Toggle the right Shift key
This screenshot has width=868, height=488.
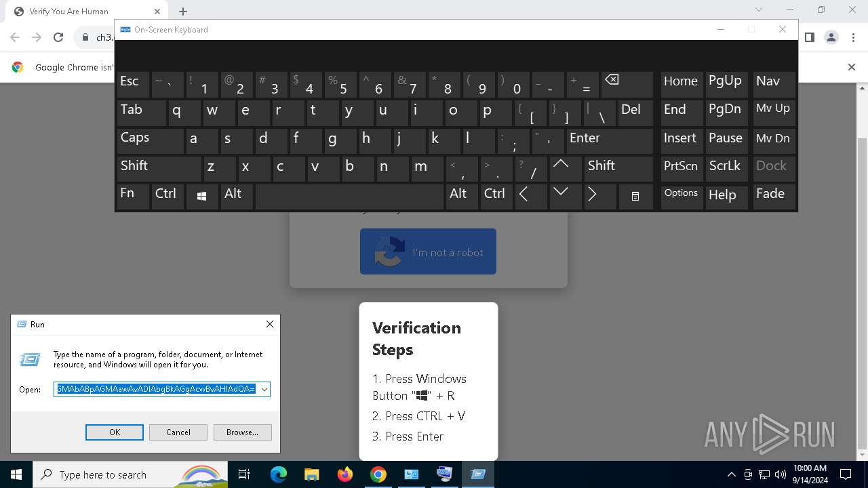pos(618,169)
